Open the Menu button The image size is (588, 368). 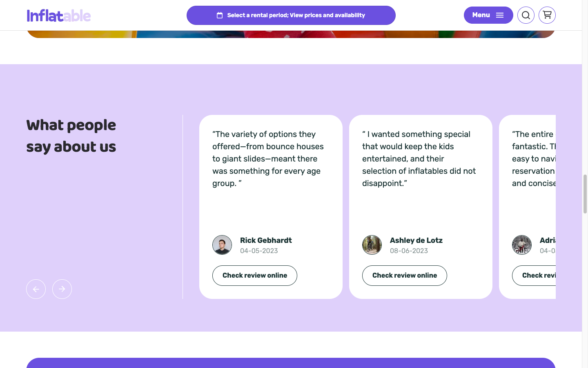point(488,15)
